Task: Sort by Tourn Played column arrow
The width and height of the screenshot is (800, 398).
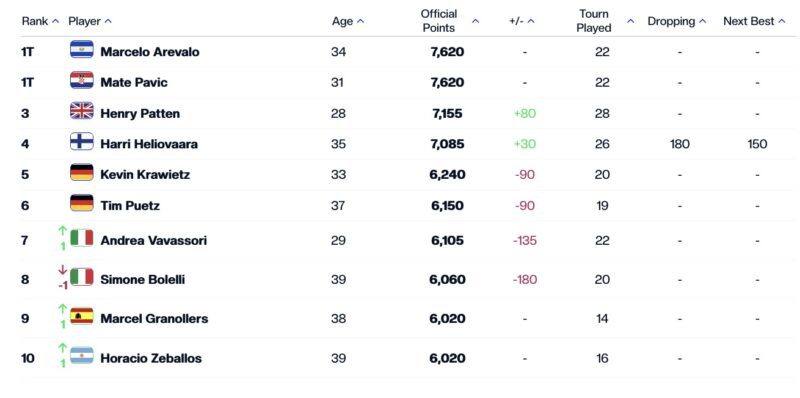Action: tap(631, 21)
